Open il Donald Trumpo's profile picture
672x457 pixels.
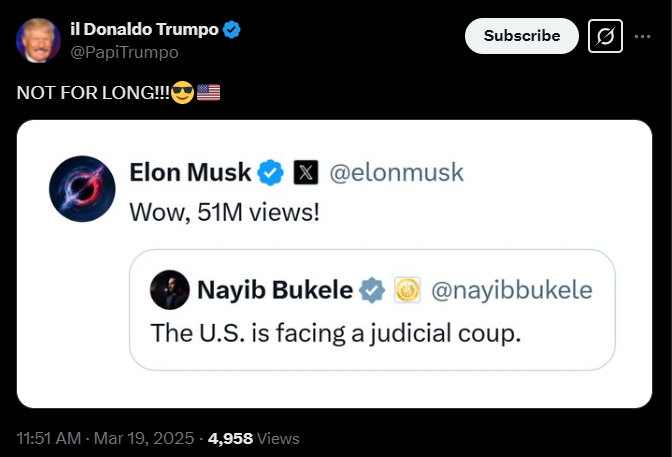[x=37, y=40]
